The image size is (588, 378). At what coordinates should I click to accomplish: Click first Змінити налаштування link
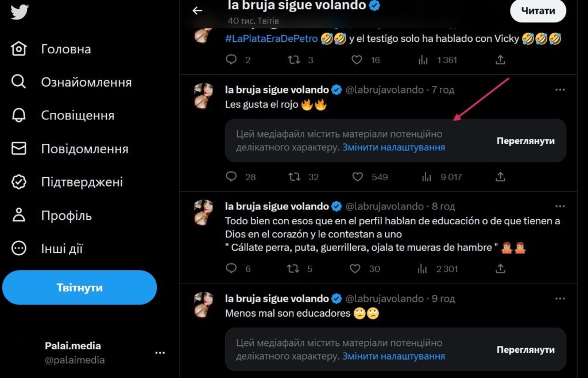[393, 147]
